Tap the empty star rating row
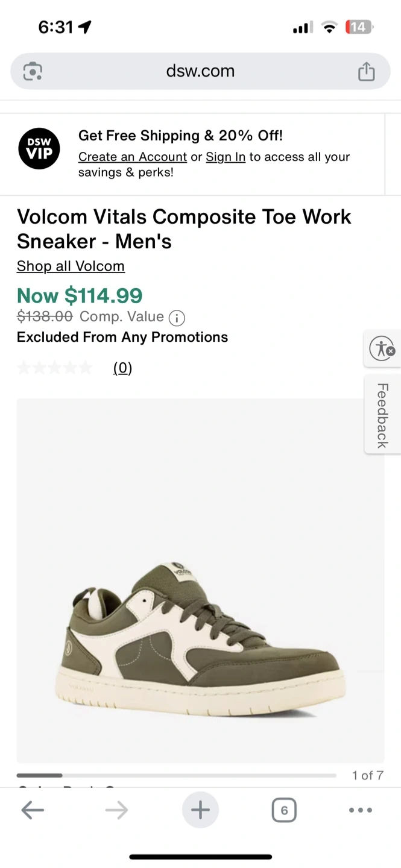Screen dimensions: 401x868 coord(55,368)
